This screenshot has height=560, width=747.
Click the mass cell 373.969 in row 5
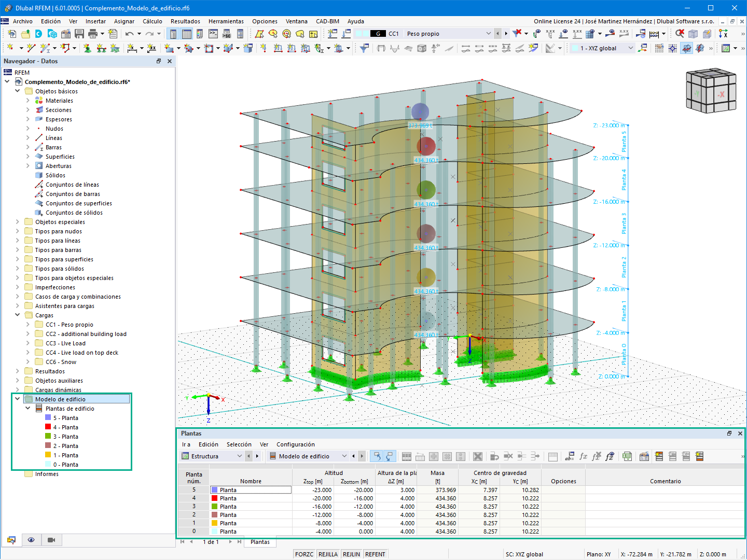tap(438, 490)
